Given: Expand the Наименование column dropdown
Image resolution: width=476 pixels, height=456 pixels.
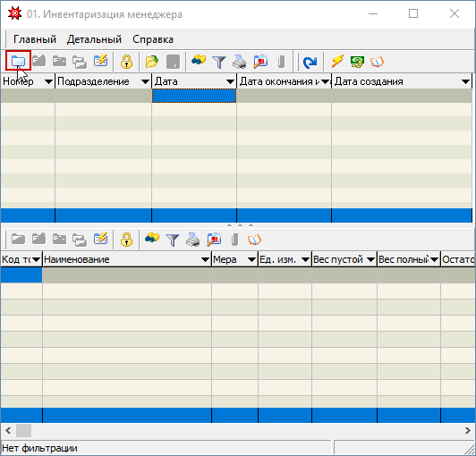Looking at the screenshot, I should (206, 259).
